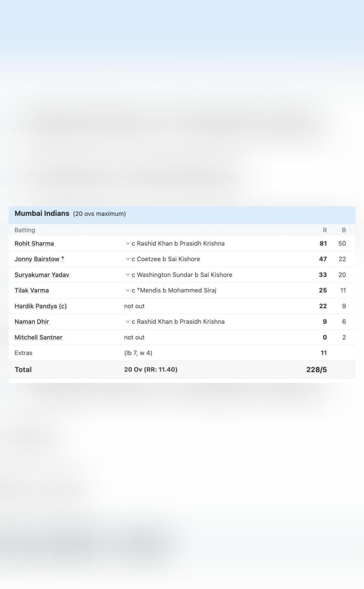Screen dimensions: 364x589
Task: Open Hardik Pandya (c) player link
Action: (40, 306)
